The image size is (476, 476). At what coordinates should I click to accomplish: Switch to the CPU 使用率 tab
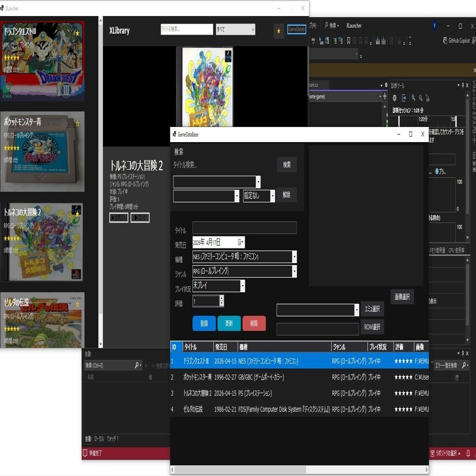point(456,250)
